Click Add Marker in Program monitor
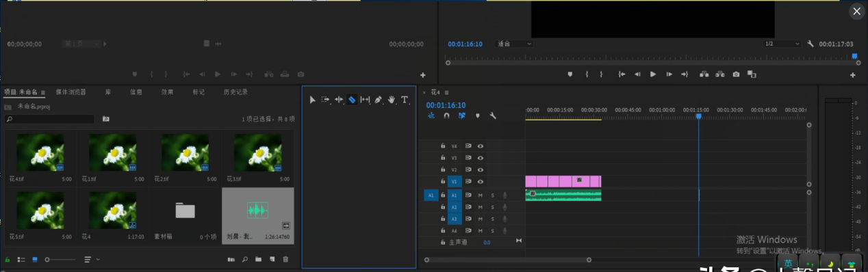This screenshot has height=272, width=868. [570, 74]
